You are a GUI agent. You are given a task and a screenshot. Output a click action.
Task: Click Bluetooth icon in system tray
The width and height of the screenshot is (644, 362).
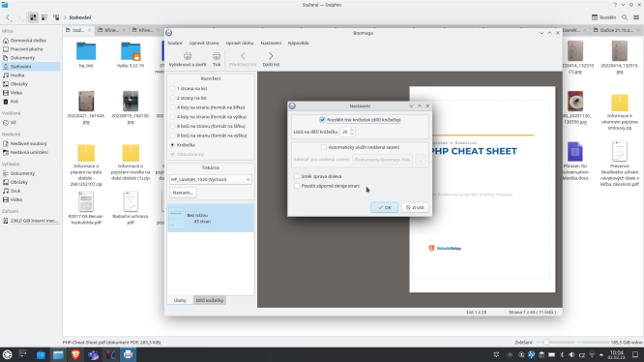562,354
